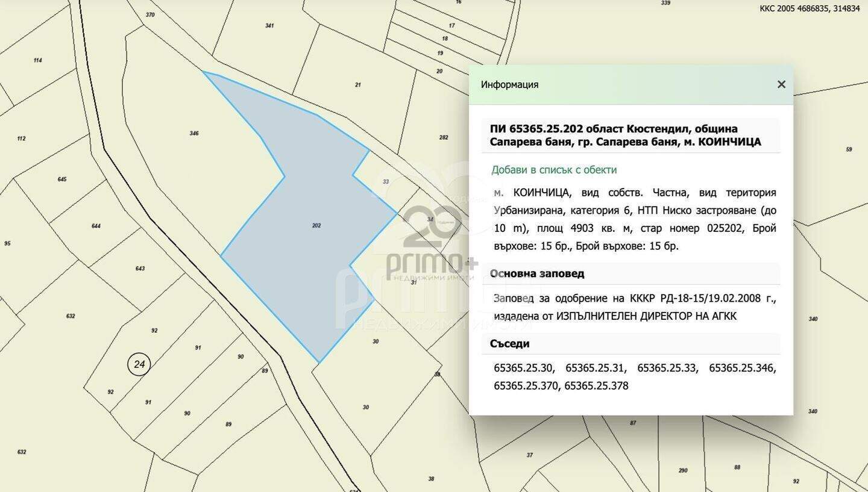This screenshot has height=492, width=868.
Task: Click parcel 17 label on the map
Action: click(451, 26)
